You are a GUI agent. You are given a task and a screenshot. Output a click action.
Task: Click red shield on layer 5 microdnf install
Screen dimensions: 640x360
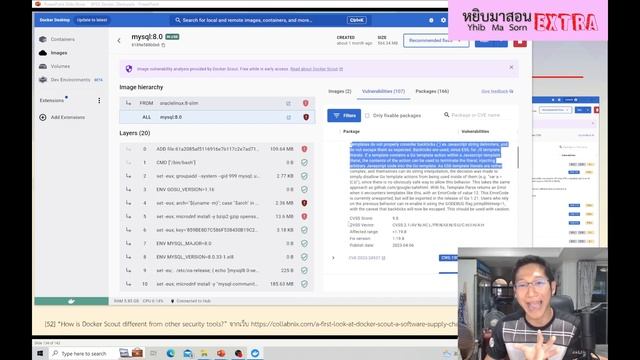click(x=304, y=216)
